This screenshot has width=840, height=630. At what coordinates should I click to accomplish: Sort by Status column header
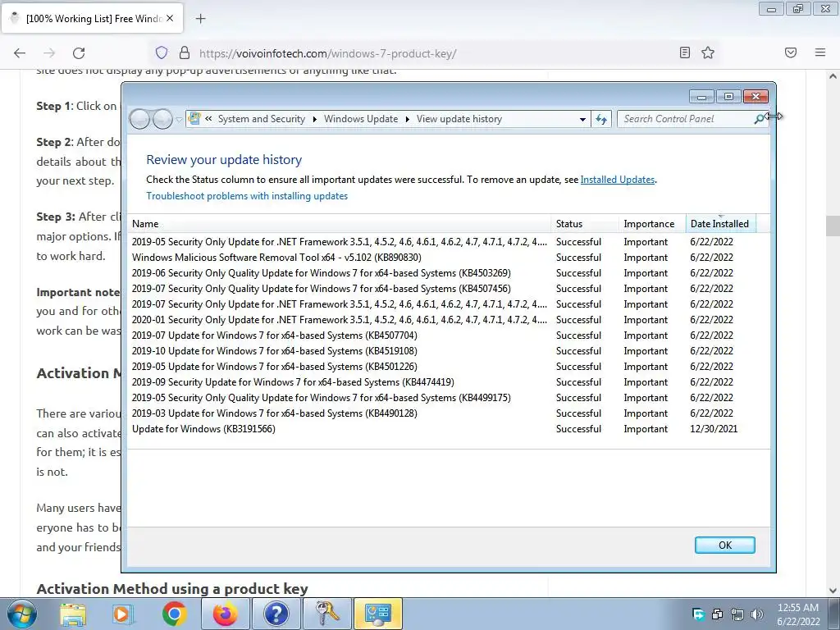[585, 224]
